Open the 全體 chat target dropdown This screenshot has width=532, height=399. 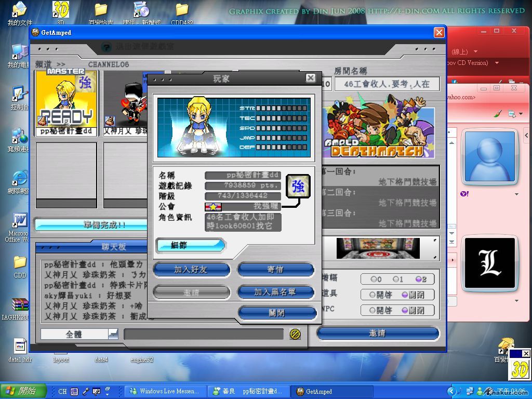point(113,334)
